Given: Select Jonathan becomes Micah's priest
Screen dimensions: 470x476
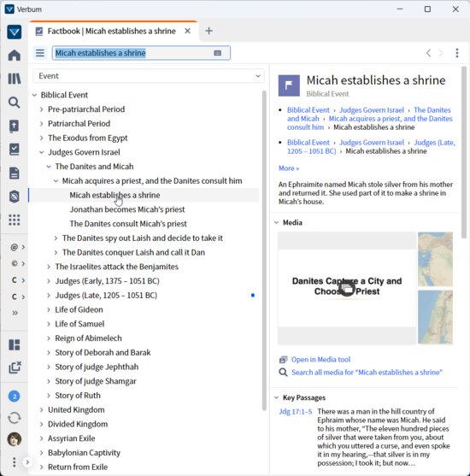Looking at the screenshot, I should click(x=127, y=209).
